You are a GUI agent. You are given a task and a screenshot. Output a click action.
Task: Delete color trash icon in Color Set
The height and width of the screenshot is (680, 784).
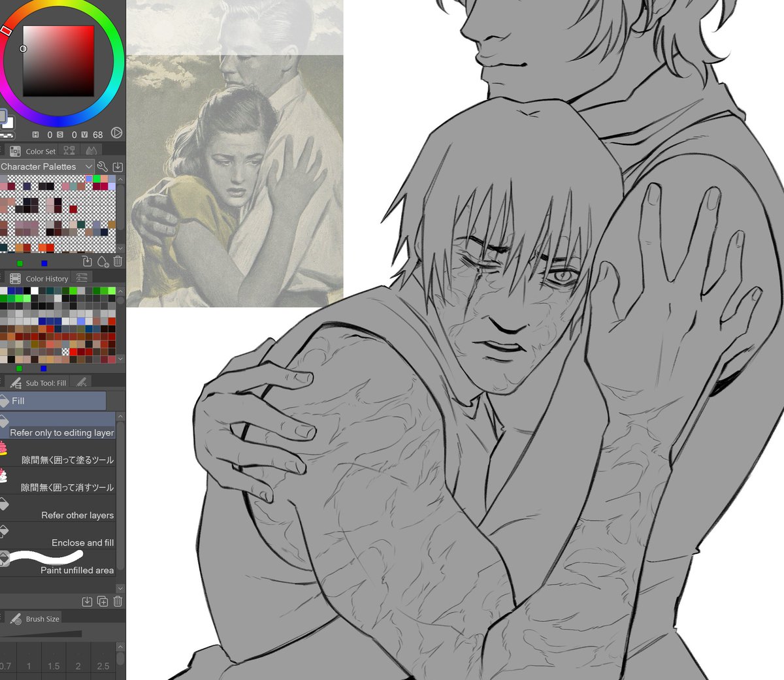(118, 261)
